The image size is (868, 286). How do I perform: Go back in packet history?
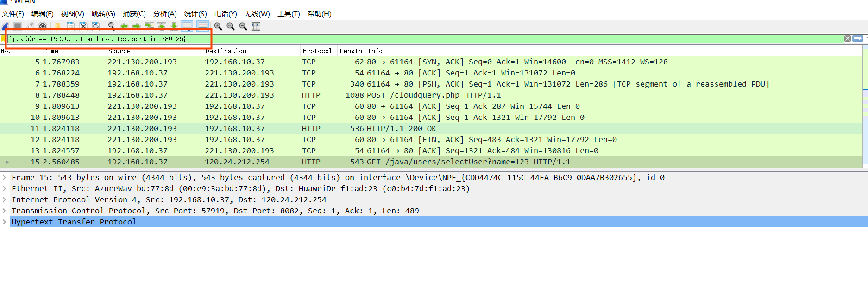pyautogui.click(x=124, y=26)
